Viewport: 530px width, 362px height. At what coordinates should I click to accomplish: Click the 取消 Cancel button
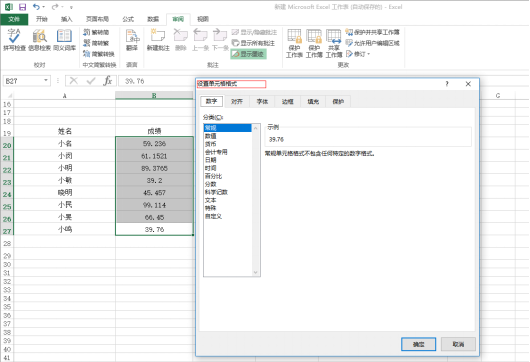tap(458, 344)
